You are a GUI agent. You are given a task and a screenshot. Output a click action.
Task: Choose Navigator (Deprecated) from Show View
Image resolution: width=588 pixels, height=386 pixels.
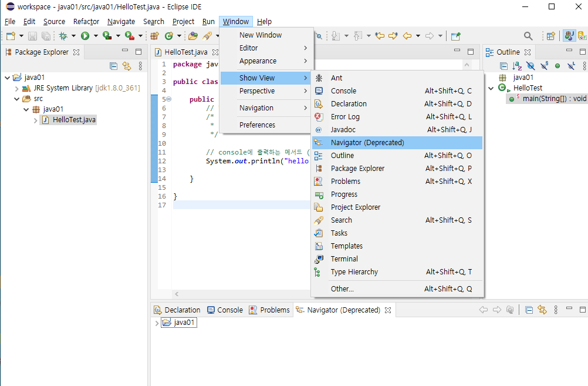(x=397, y=143)
